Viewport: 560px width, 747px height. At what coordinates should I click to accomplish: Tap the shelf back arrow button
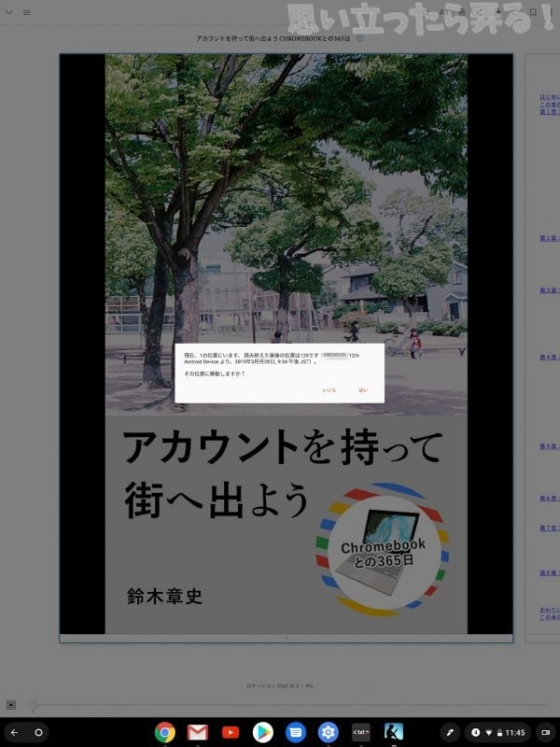click(14, 733)
